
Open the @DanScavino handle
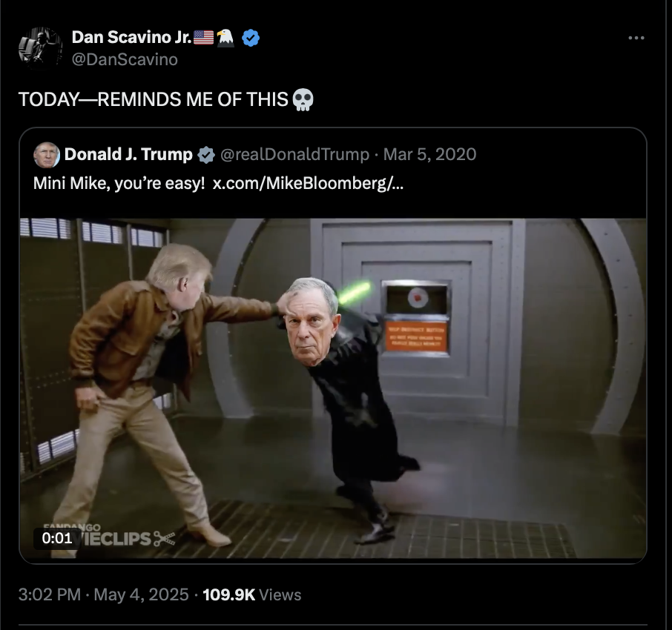125,59
